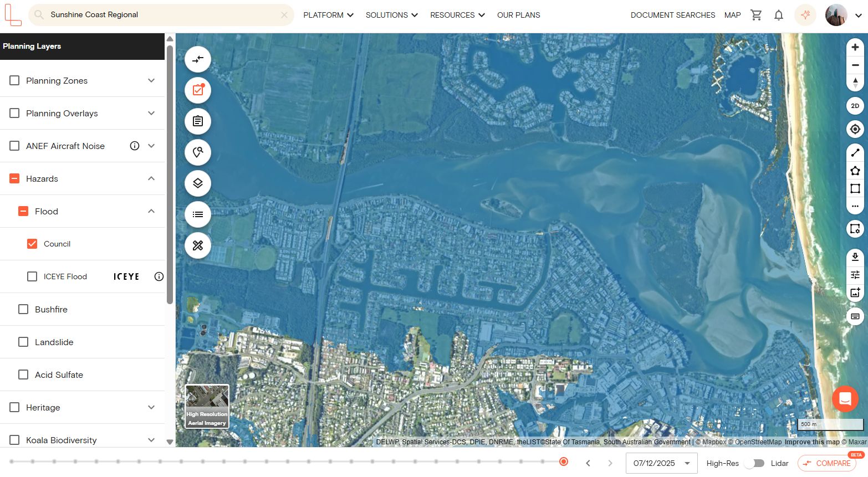Click the COMPARE beta button
The height and width of the screenshot is (477, 868).
826,463
